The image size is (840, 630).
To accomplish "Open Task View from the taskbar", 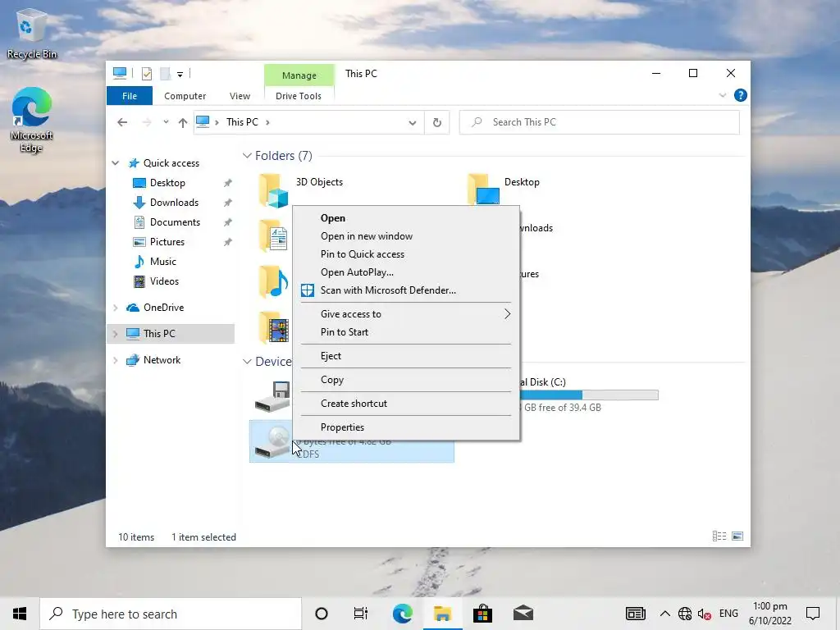I will [361, 614].
